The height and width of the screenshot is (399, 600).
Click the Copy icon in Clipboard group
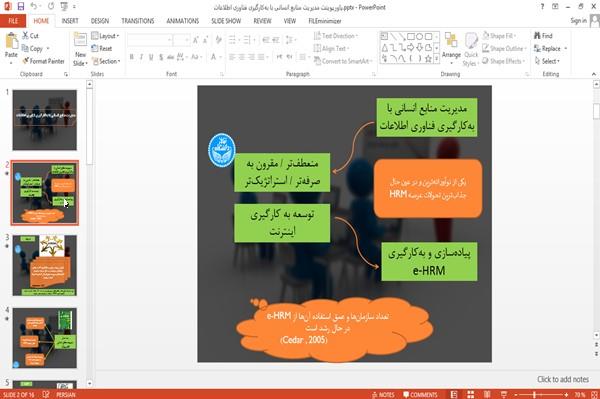(25, 49)
